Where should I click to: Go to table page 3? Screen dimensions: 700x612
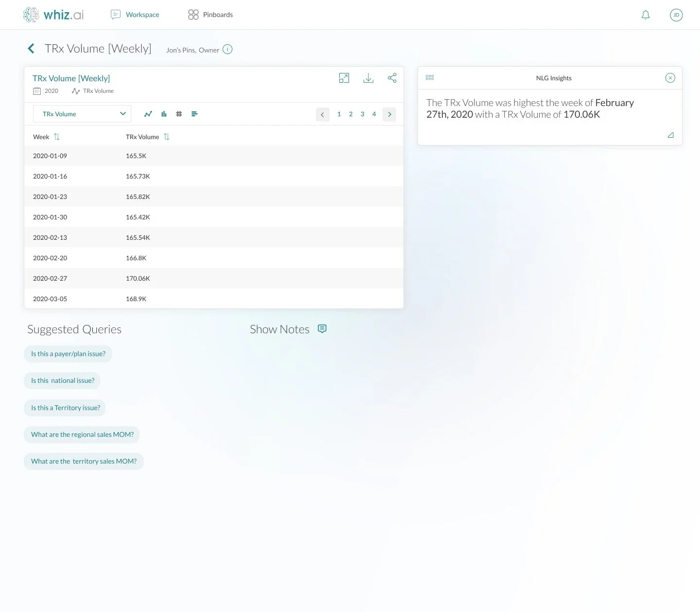[362, 114]
